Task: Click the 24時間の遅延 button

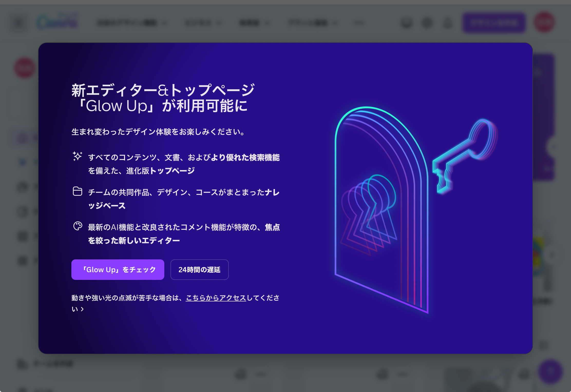Action: (x=199, y=270)
